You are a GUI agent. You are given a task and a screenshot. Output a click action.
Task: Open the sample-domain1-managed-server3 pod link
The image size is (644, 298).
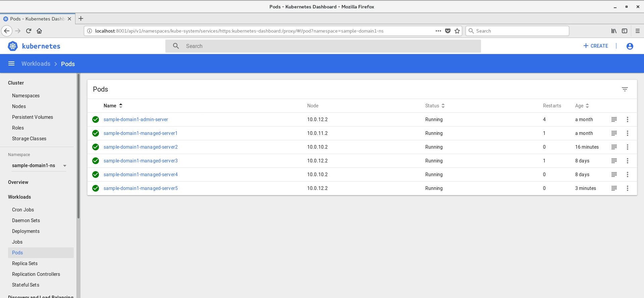tap(141, 161)
